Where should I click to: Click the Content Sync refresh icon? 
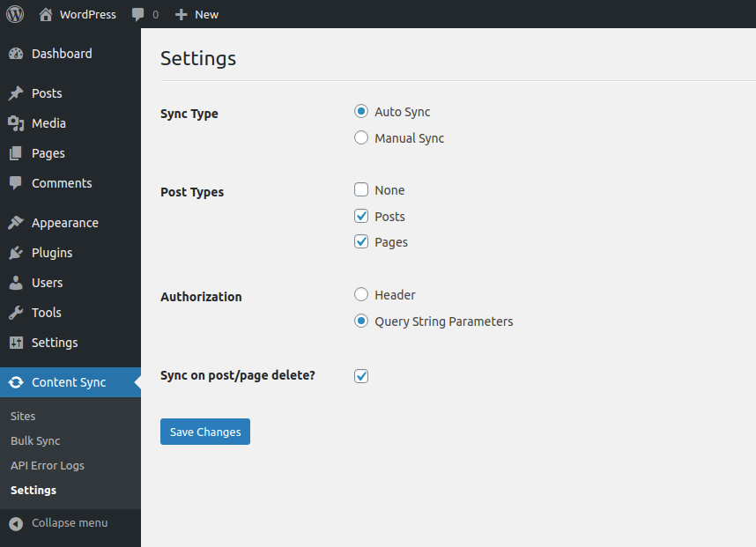coord(16,382)
